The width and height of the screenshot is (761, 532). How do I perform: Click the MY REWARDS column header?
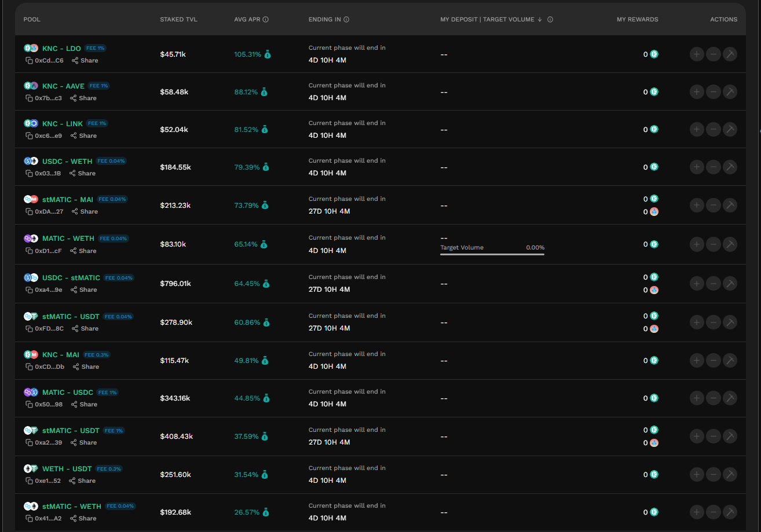click(x=637, y=20)
